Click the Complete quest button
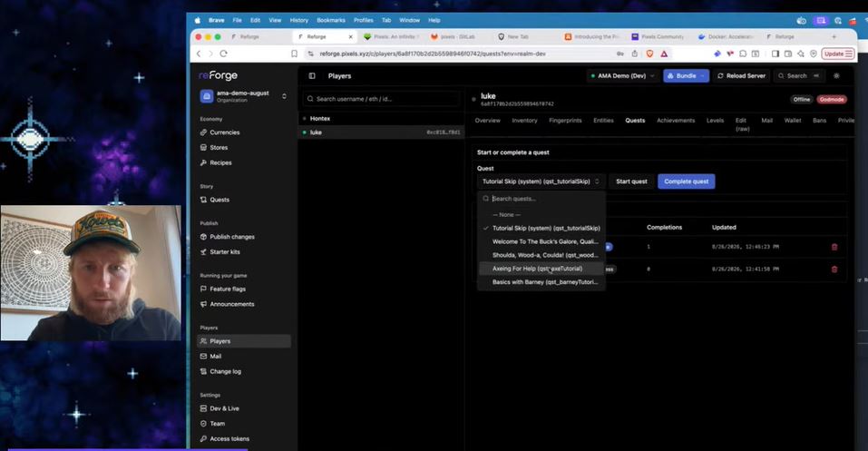Viewport: 868px width, 451px height. pos(686,181)
